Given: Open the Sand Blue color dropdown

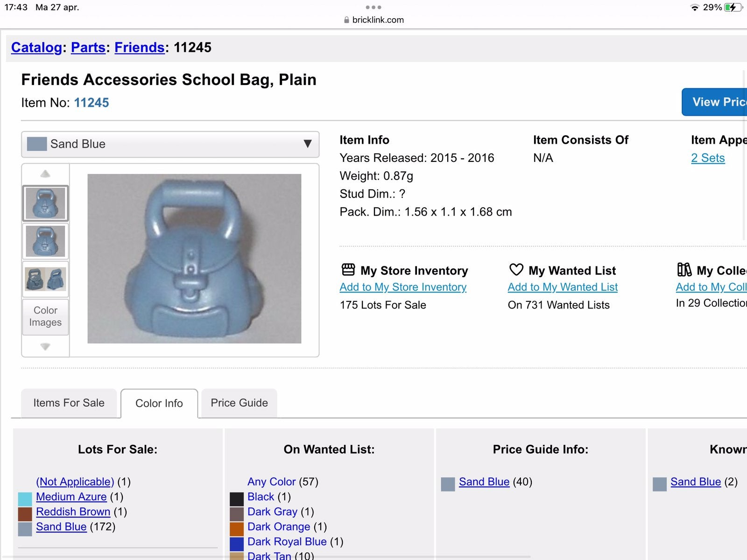Looking at the screenshot, I should pos(170,144).
